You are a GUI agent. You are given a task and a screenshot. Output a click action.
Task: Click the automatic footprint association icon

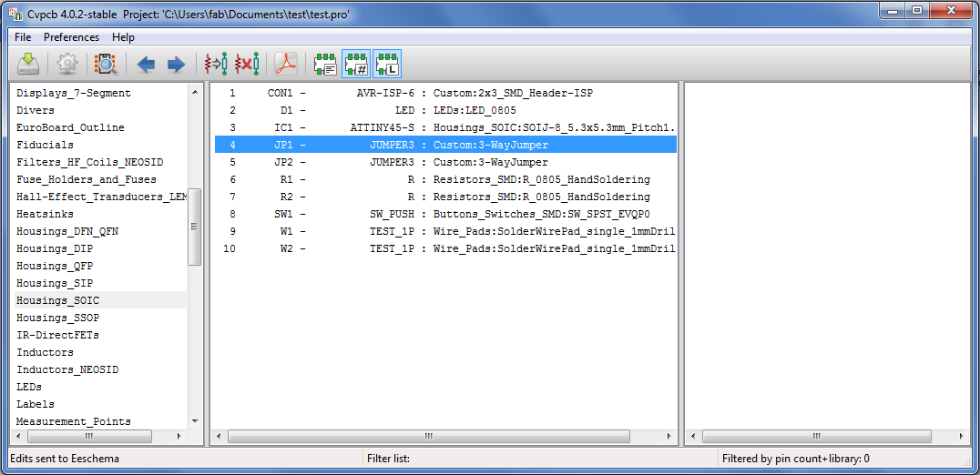216,64
